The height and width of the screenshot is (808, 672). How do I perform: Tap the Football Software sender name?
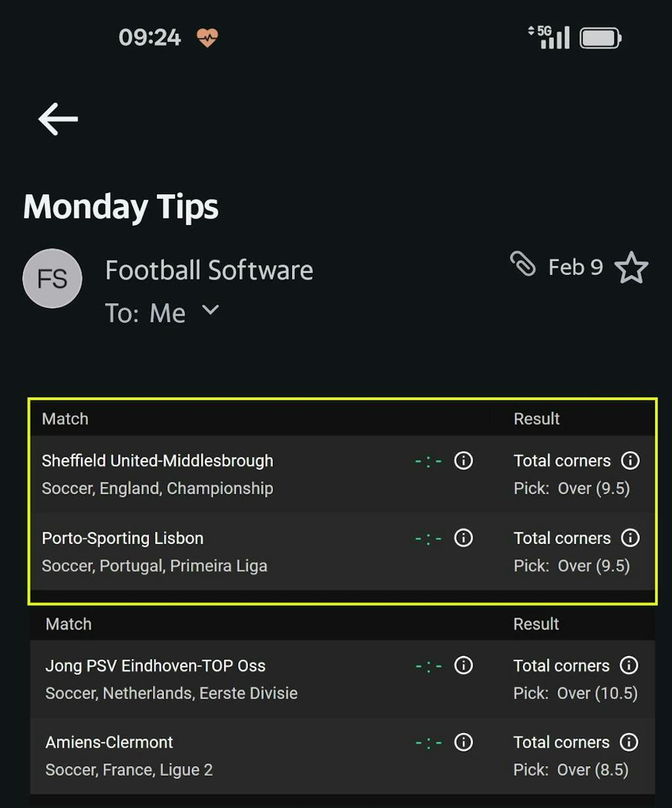coord(209,270)
